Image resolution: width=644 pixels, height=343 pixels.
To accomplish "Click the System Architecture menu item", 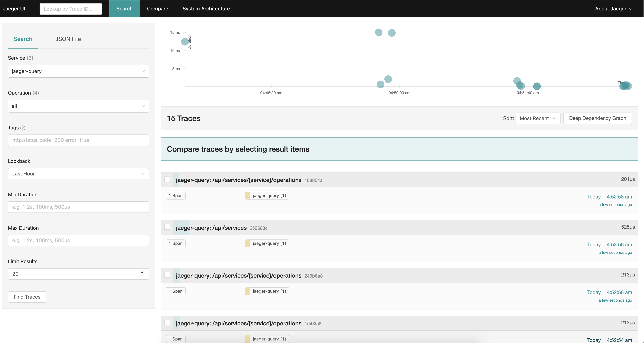I will click(x=206, y=8).
